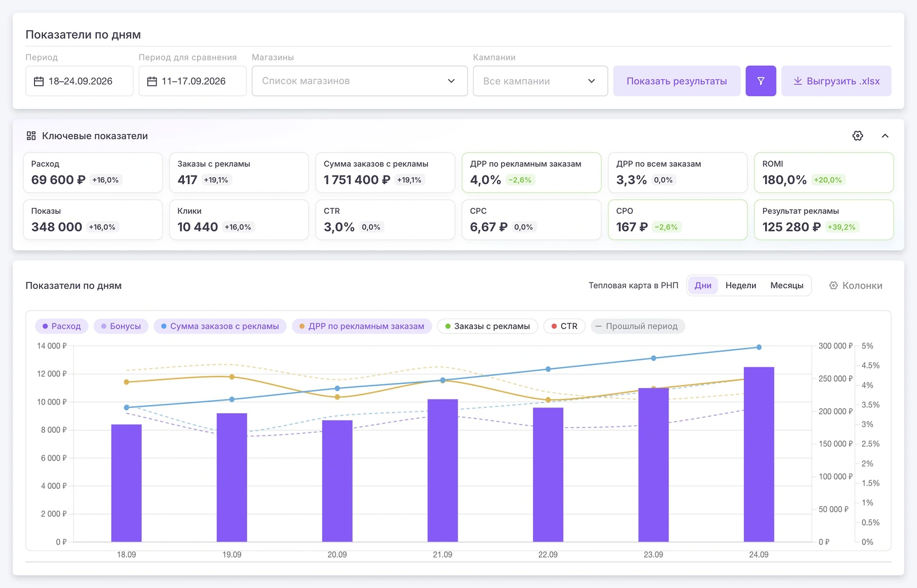Click the download icon on Выгрузить .xlsx
The width and height of the screenshot is (917, 588).
(797, 81)
